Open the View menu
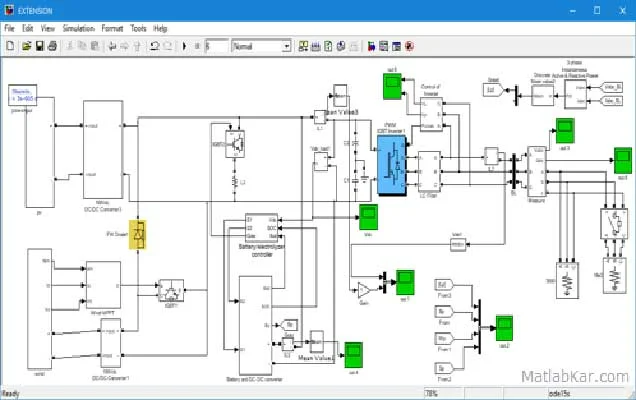Image resolution: width=636 pixels, height=400 pixels. (x=47, y=28)
